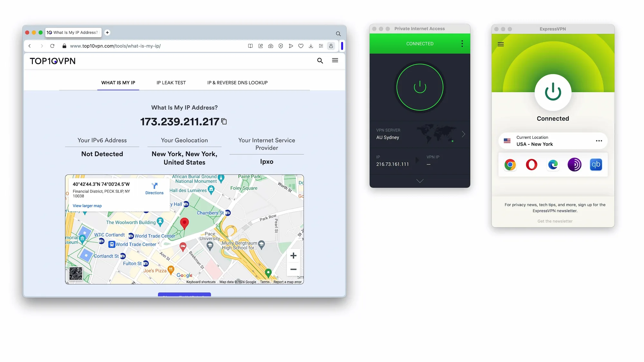Launch Google Chrome from ExpressVPN shortcuts
Screen dimensions: 644x362
click(510, 164)
